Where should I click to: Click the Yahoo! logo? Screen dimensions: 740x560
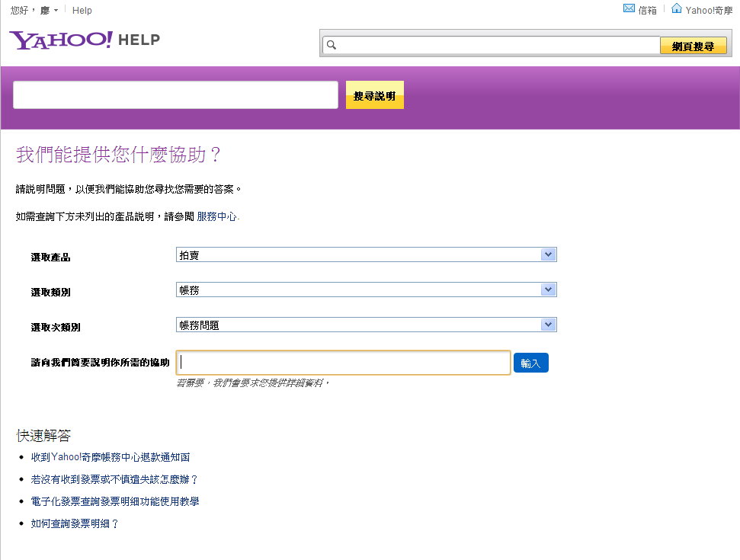pyautogui.click(x=62, y=40)
